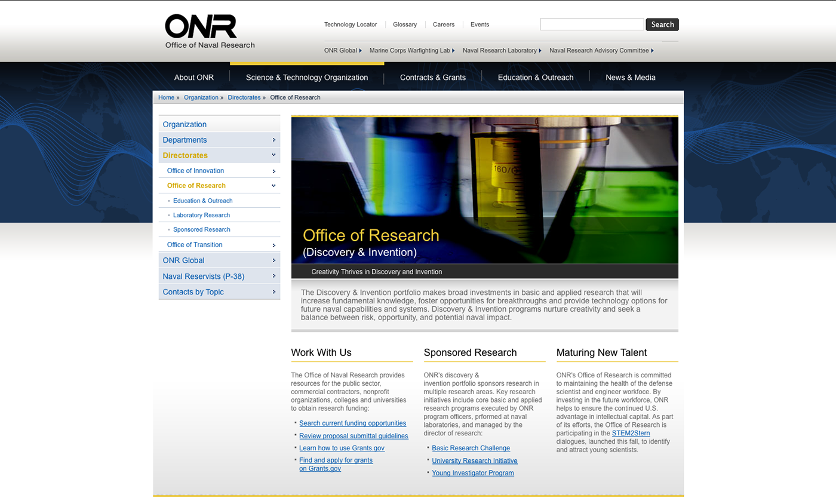Open Review proposal submittal guidelines link
This screenshot has width=836, height=504.
click(x=354, y=436)
